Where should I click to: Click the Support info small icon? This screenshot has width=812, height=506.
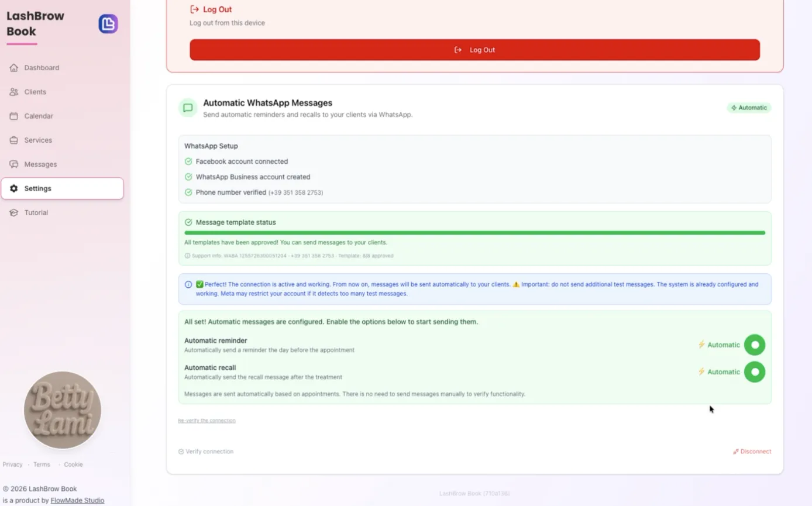click(187, 256)
